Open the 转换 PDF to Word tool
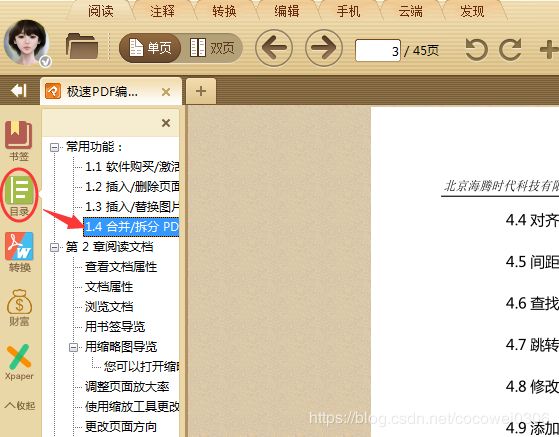 pos(19,252)
